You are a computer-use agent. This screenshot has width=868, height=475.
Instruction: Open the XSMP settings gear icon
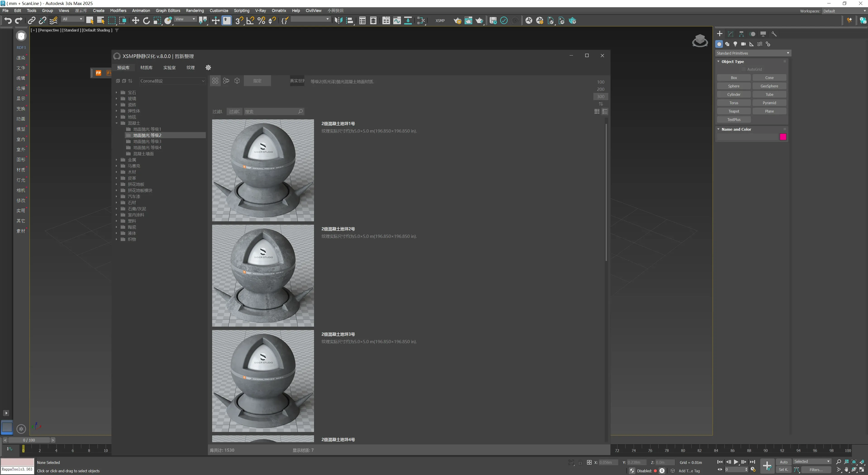point(208,68)
